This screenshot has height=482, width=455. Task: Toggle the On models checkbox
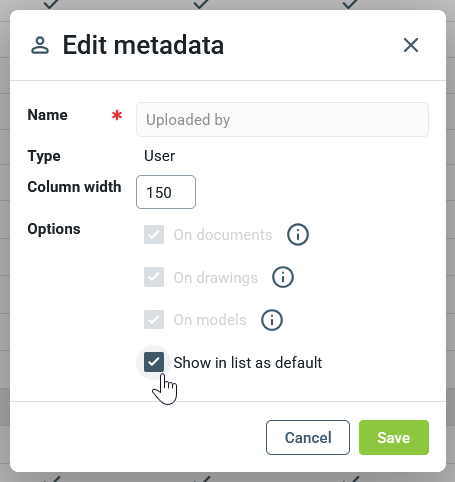(x=154, y=320)
